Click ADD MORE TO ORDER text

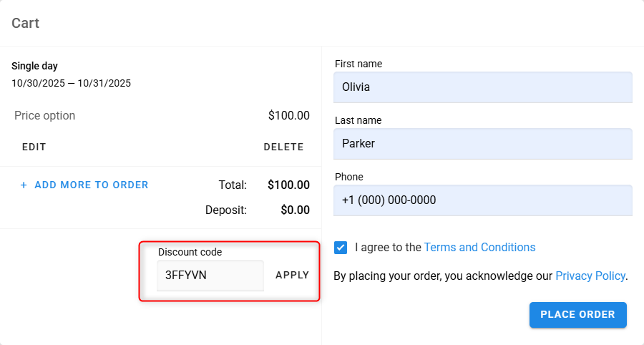[x=91, y=185]
